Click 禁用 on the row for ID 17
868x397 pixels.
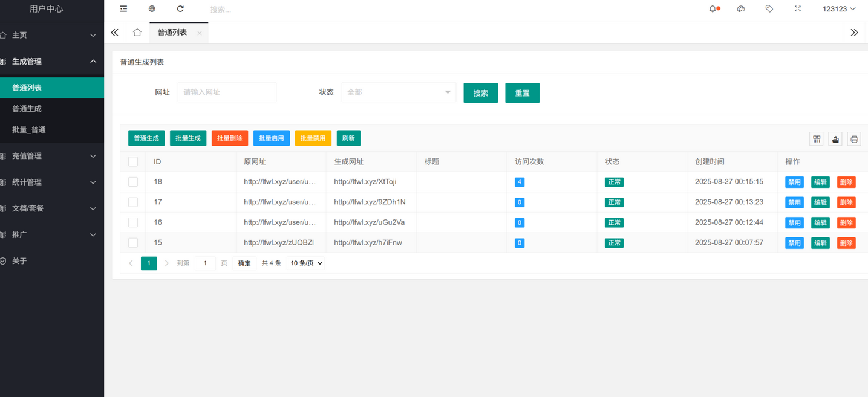(794, 202)
